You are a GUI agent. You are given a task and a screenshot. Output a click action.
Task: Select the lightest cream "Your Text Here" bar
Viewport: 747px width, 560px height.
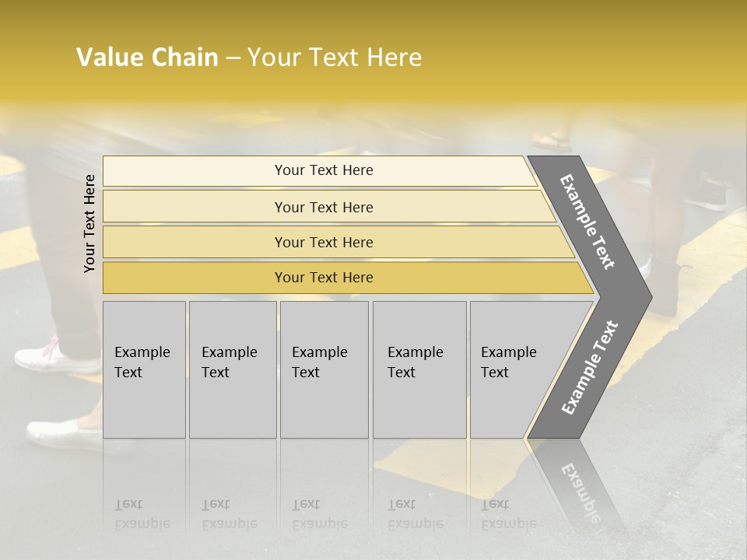pyautogui.click(x=323, y=170)
